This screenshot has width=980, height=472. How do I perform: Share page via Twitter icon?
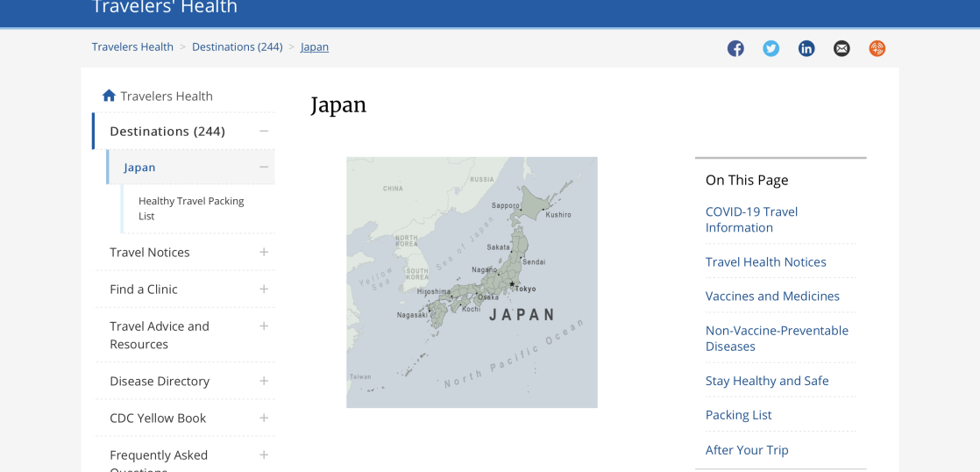[x=771, y=48]
